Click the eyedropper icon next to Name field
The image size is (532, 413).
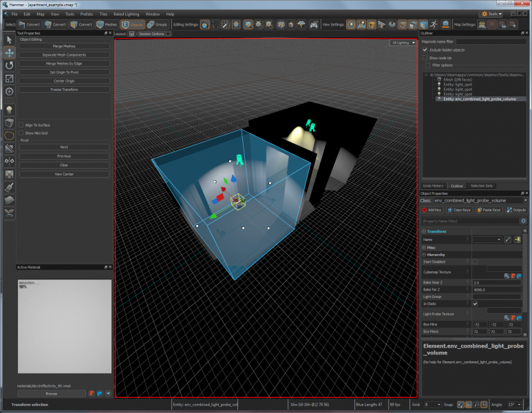click(508, 240)
